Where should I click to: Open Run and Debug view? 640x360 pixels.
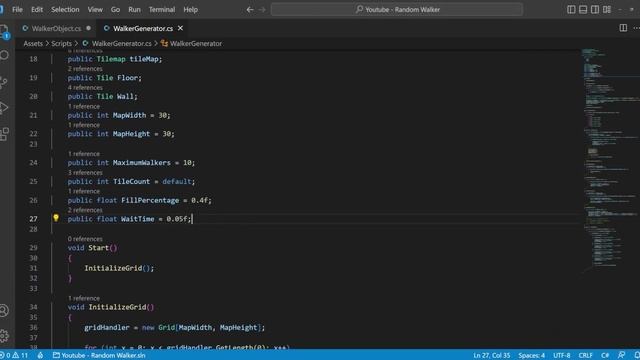coord(4,108)
